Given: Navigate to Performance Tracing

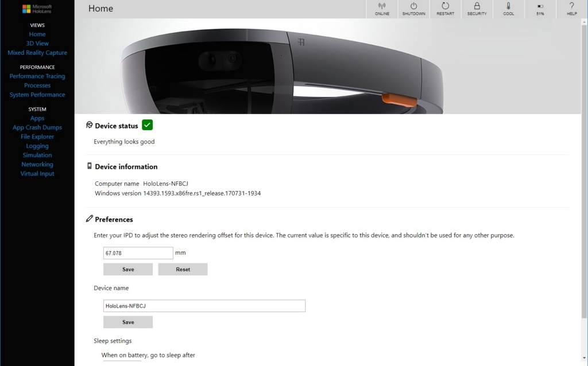Looking at the screenshot, I should click(x=37, y=76).
